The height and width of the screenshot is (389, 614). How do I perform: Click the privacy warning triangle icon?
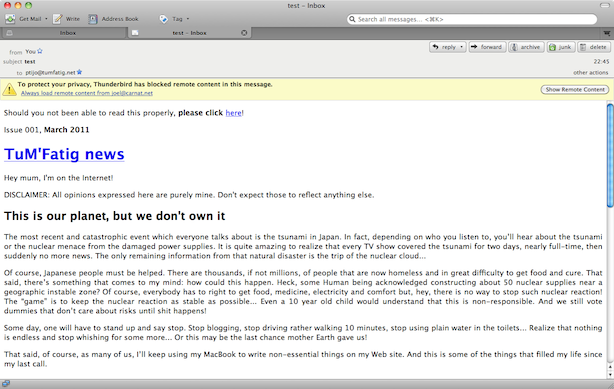coord(9,89)
